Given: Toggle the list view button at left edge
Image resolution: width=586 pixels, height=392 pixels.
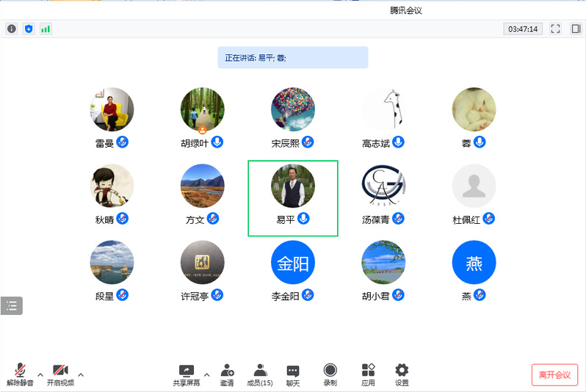Looking at the screenshot, I should pyautogui.click(x=11, y=305).
